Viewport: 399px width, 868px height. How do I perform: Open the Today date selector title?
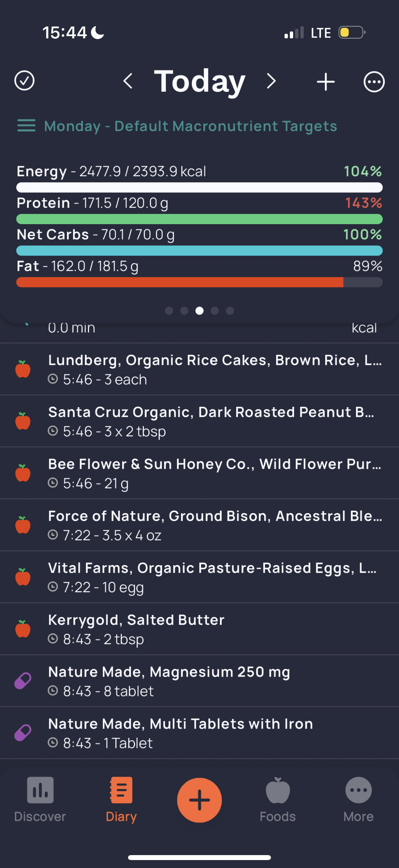click(x=199, y=81)
